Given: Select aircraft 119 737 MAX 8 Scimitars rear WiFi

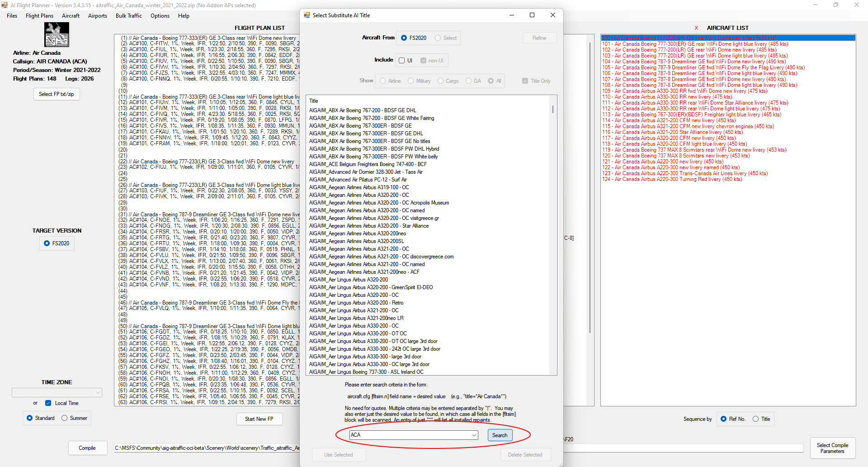Looking at the screenshot, I should (x=694, y=150).
